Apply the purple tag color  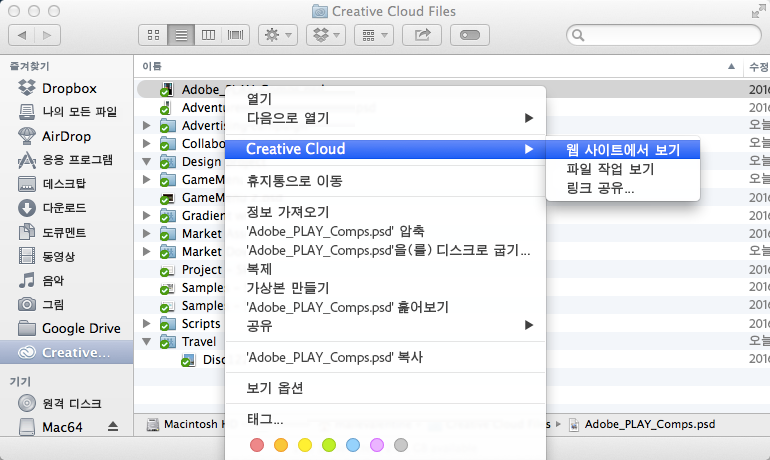pos(377,445)
